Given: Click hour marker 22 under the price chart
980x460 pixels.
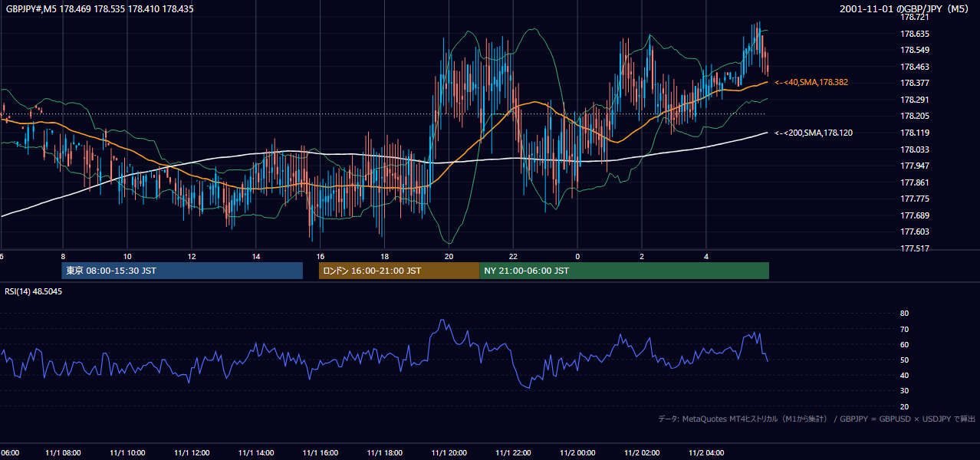Looking at the screenshot, I should [514, 256].
